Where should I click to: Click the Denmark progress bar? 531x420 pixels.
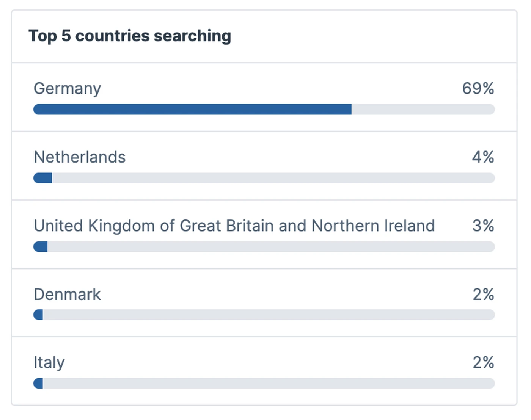click(x=264, y=315)
